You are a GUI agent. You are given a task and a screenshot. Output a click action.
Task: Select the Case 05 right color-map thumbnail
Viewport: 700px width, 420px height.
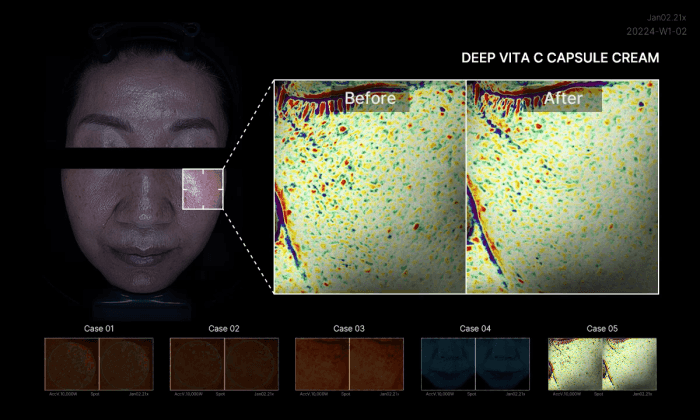tap(629, 359)
